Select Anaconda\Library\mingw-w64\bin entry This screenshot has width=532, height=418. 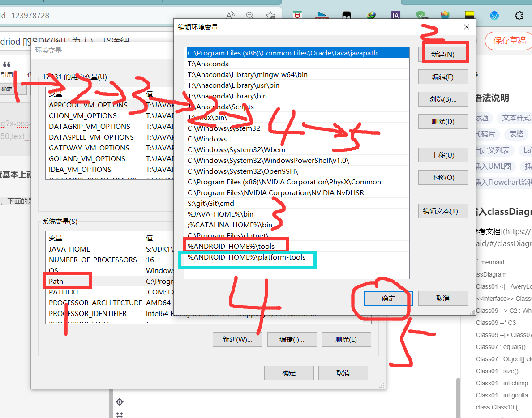tap(297, 75)
